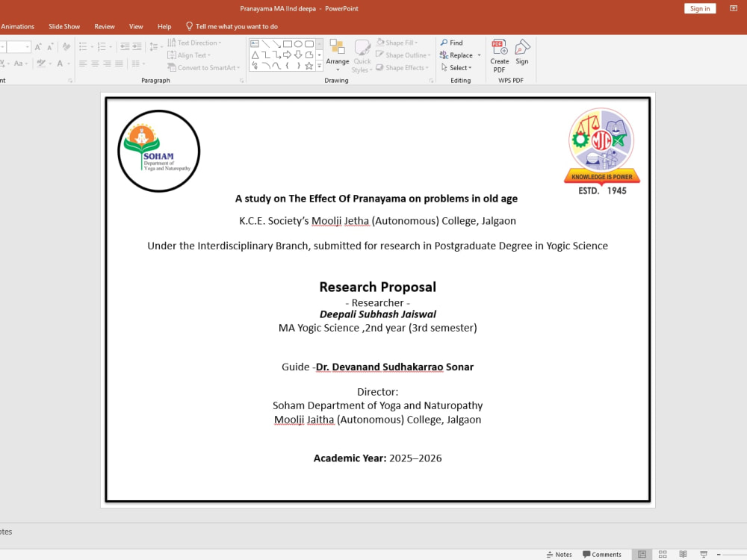Center the paragraph text
Viewport: 747px width, 560px height.
[x=95, y=63]
